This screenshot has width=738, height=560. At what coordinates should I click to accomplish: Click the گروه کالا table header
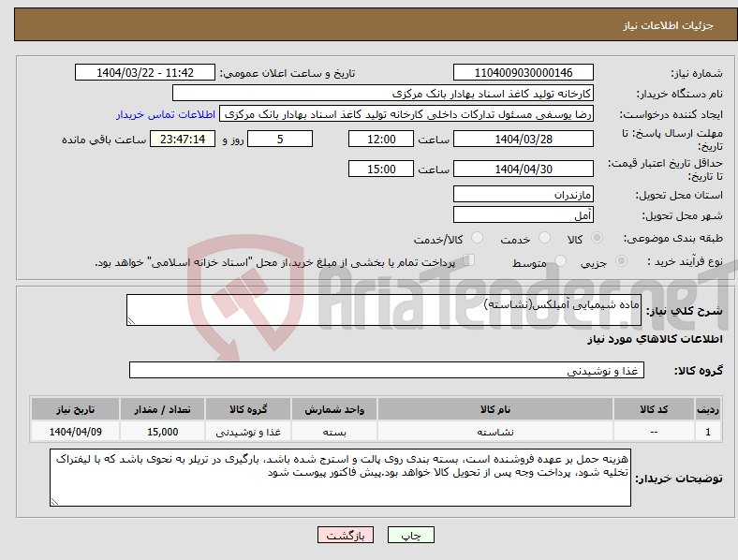click(x=248, y=409)
